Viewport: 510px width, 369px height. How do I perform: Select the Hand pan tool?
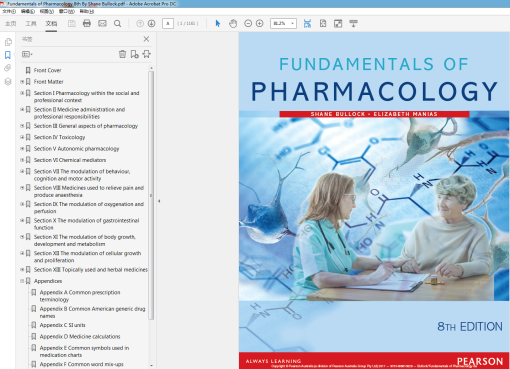pos(233,23)
